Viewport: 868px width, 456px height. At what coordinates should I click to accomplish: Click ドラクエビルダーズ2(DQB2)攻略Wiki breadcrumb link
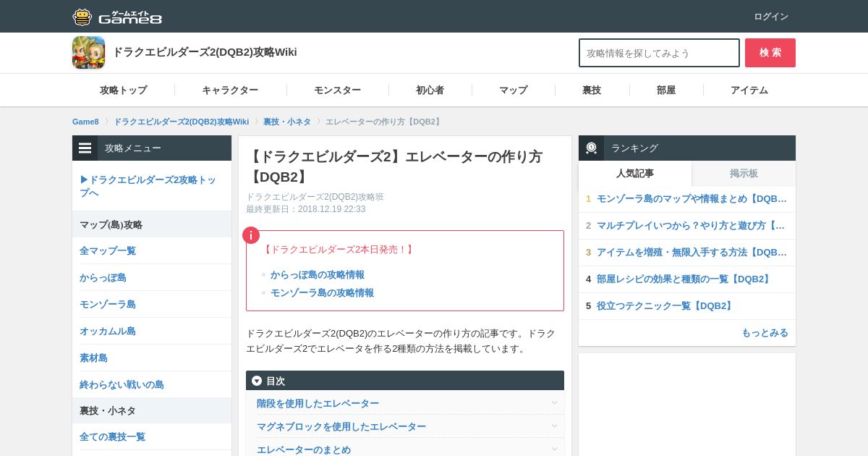(x=181, y=122)
